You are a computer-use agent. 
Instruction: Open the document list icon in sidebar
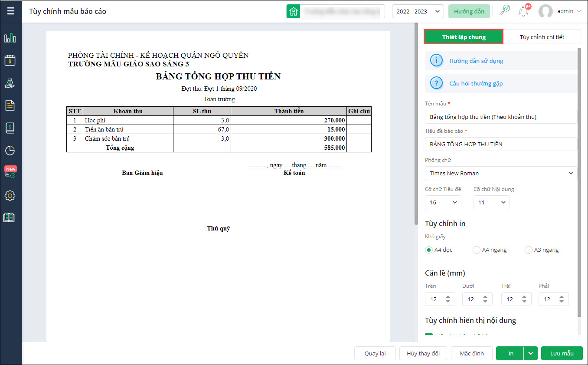pyautogui.click(x=10, y=105)
